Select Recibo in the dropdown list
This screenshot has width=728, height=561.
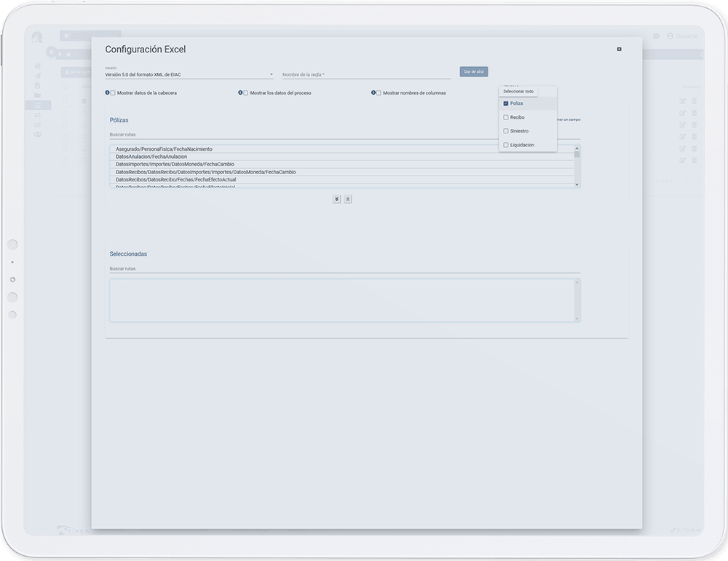(506, 117)
